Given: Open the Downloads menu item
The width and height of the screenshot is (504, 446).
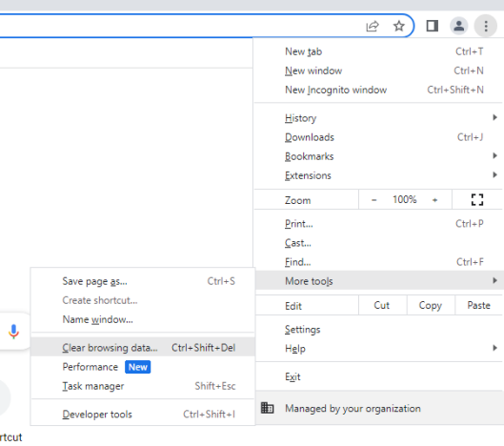Looking at the screenshot, I should [x=378, y=137].
